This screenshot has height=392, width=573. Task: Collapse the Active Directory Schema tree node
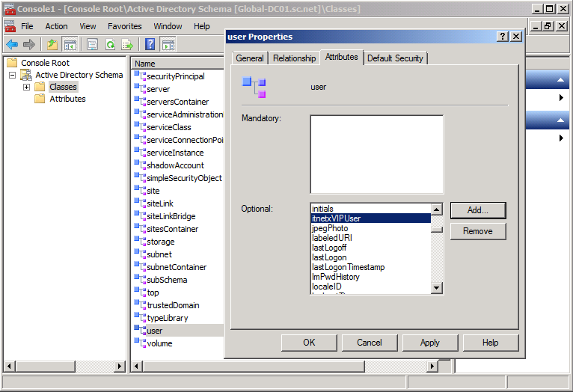[x=13, y=75]
